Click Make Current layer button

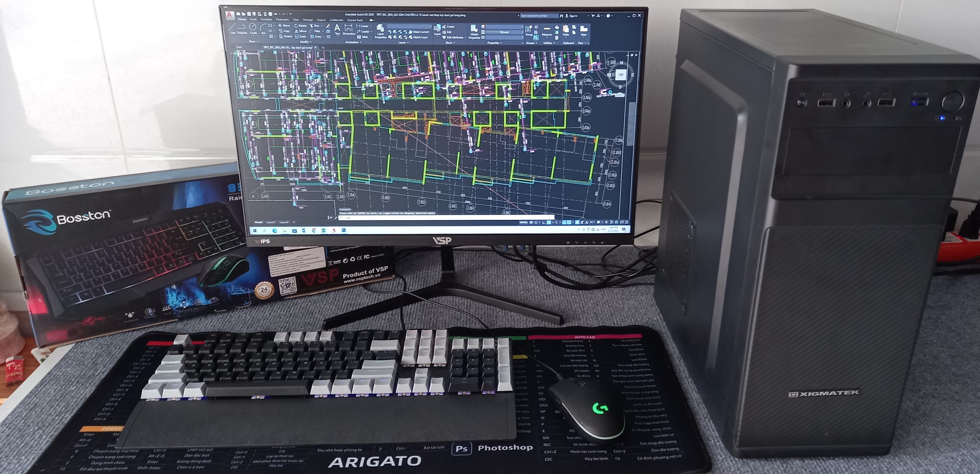coord(419,32)
